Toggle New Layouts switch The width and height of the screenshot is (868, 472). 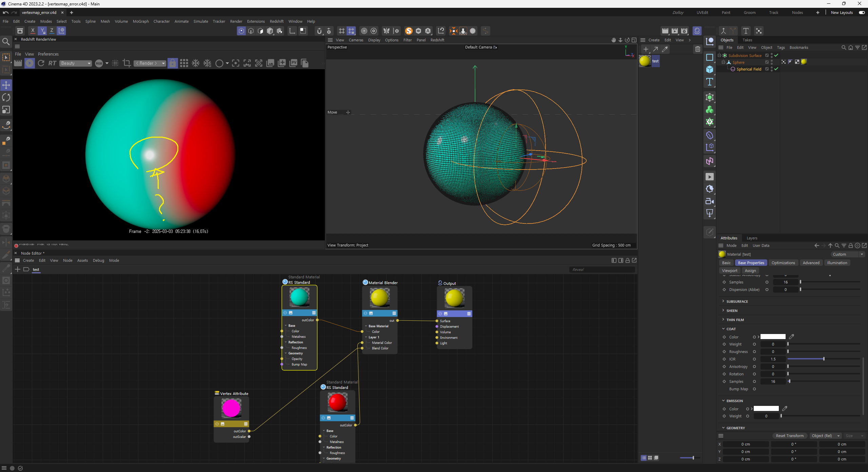click(862, 13)
